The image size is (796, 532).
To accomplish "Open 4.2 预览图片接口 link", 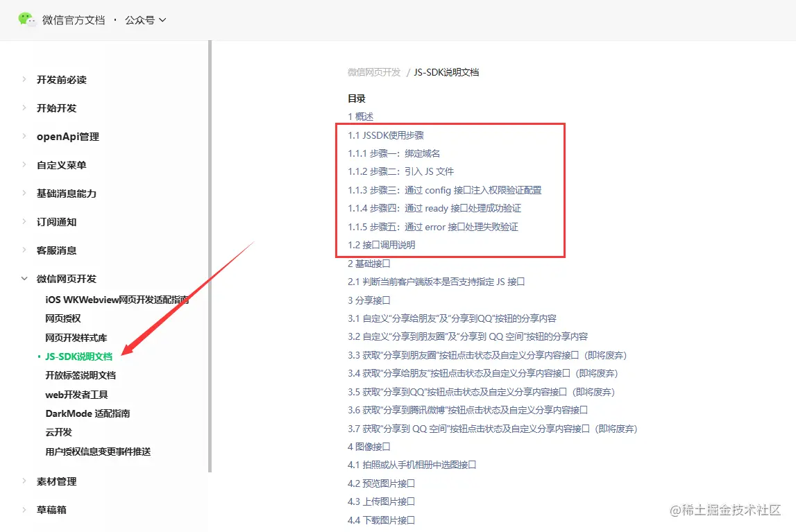I will pos(381,483).
